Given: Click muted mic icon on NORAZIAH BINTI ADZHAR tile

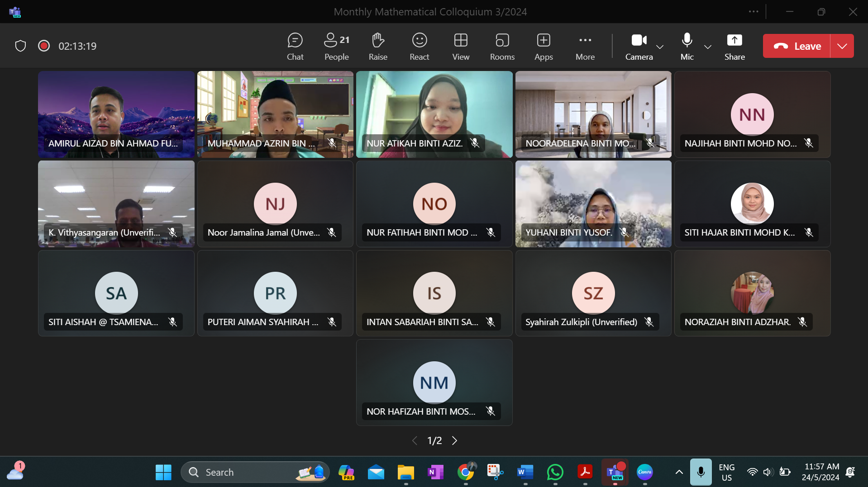Looking at the screenshot, I should 802,322.
